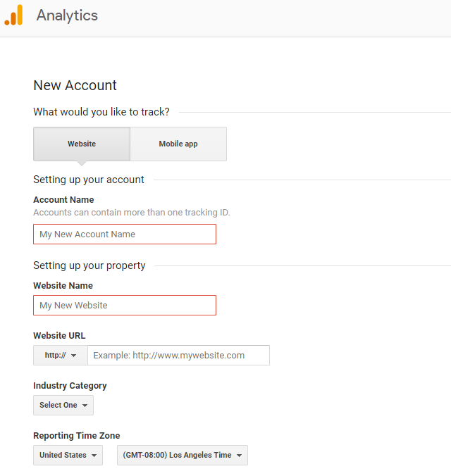The width and height of the screenshot is (451, 476).
Task: Click the Website URL field label
Action: tap(59, 336)
